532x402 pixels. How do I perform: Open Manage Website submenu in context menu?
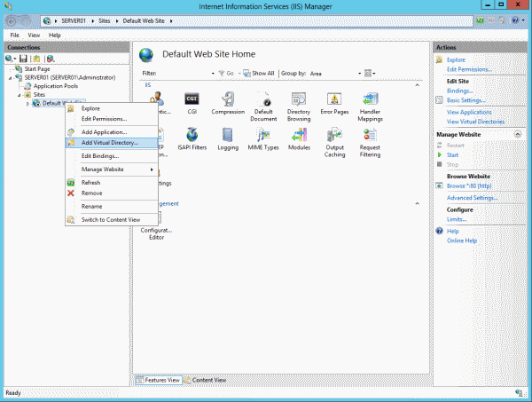pyautogui.click(x=112, y=169)
